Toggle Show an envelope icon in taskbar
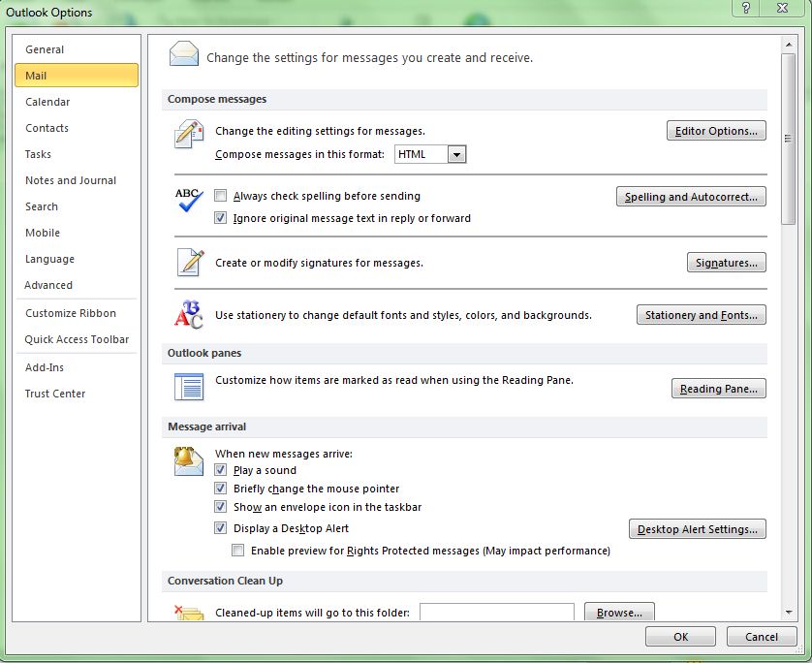The height and width of the screenshot is (663, 812). [221, 507]
